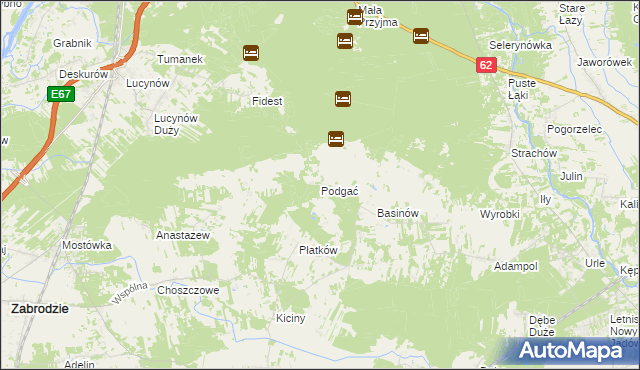Select the Basinów label
The height and width of the screenshot is (370, 640).
[398, 213]
